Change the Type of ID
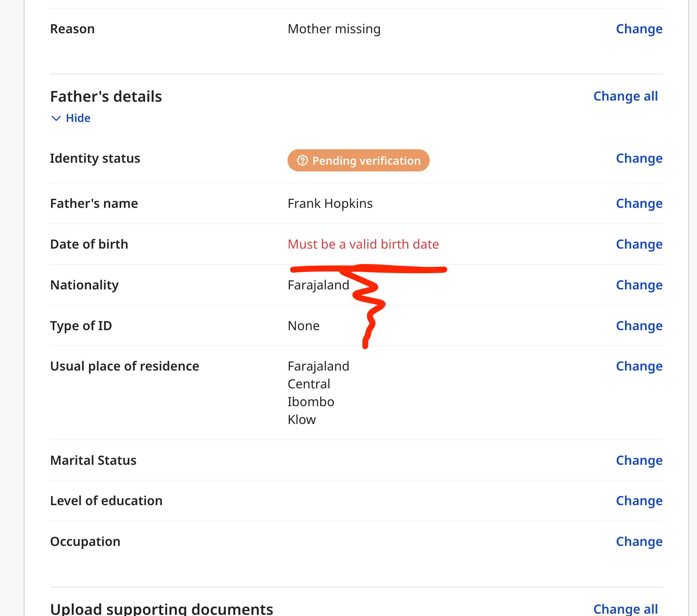 pos(639,326)
